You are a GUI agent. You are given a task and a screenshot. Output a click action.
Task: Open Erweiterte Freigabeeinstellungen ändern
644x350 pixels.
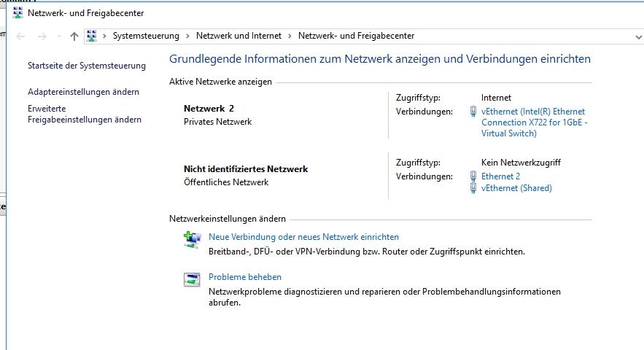[84, 114]
